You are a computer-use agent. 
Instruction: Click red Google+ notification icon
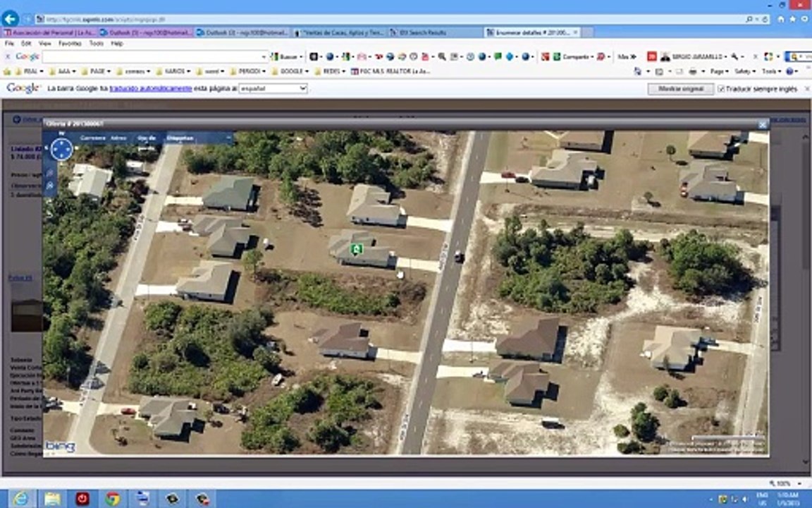pyautogui.click(x=652, y=56)
